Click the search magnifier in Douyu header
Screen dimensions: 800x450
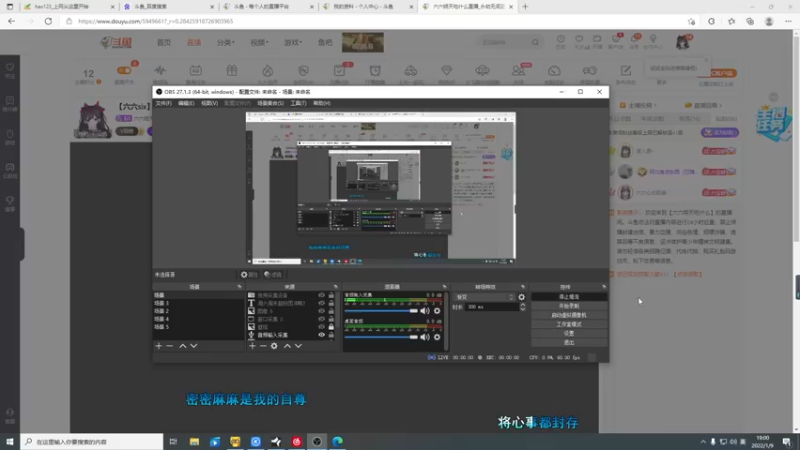point(535,42)
